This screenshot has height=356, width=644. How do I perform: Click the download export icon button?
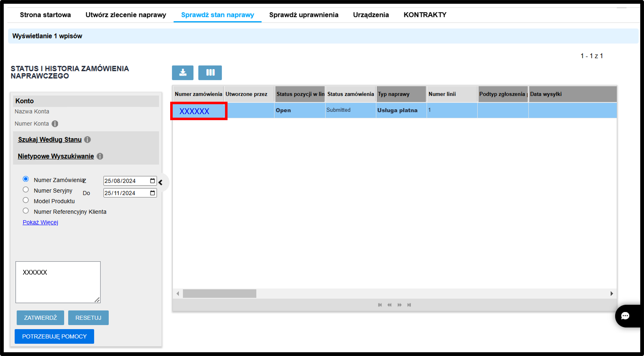click(x=183, y=73)
